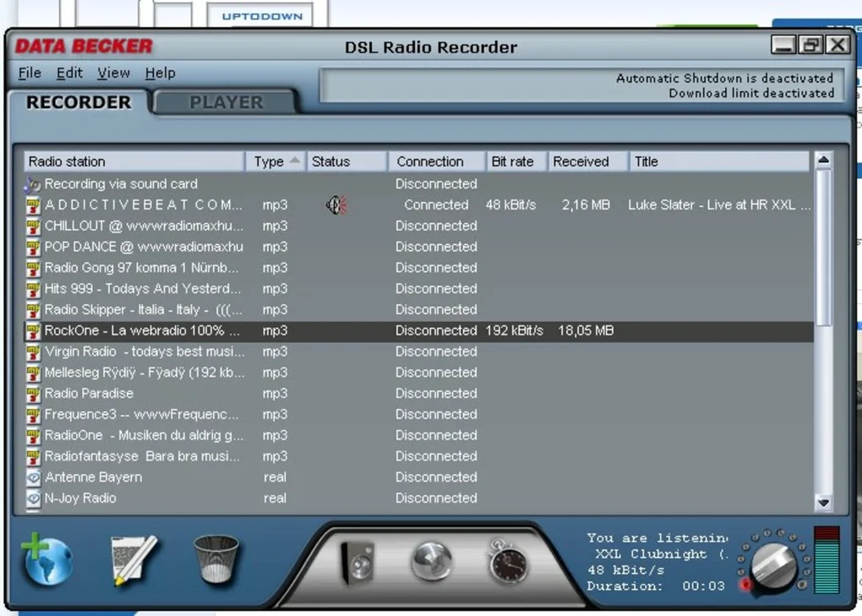Viewport: 862px width, 616px height.
Task: Click the scrollbar down arrow
Action: (x=823, y=503)
